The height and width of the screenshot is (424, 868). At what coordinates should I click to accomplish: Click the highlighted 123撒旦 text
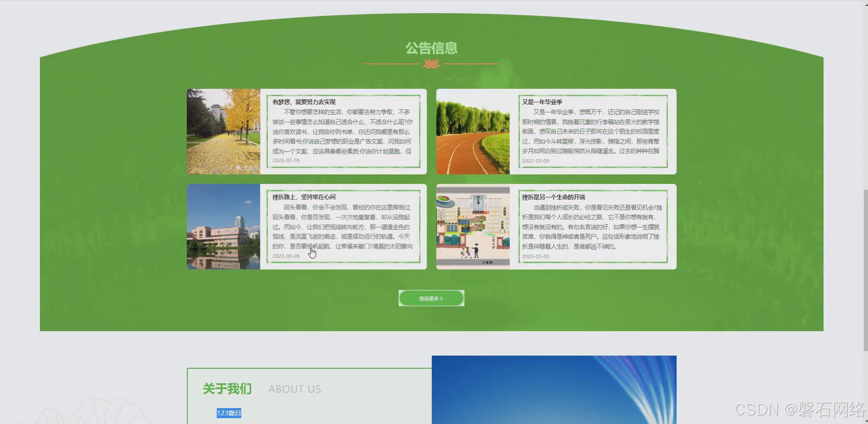point(229,413)
